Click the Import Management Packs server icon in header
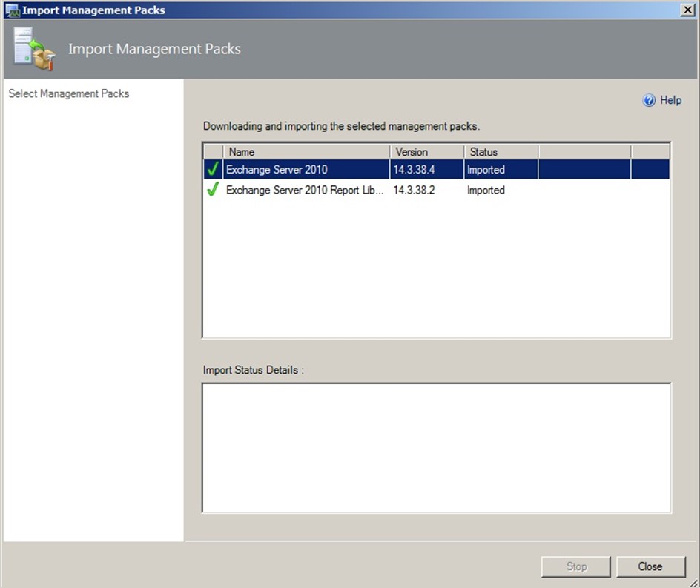The image size is (700, 588). pyautogui.click(x=34, y=49)
